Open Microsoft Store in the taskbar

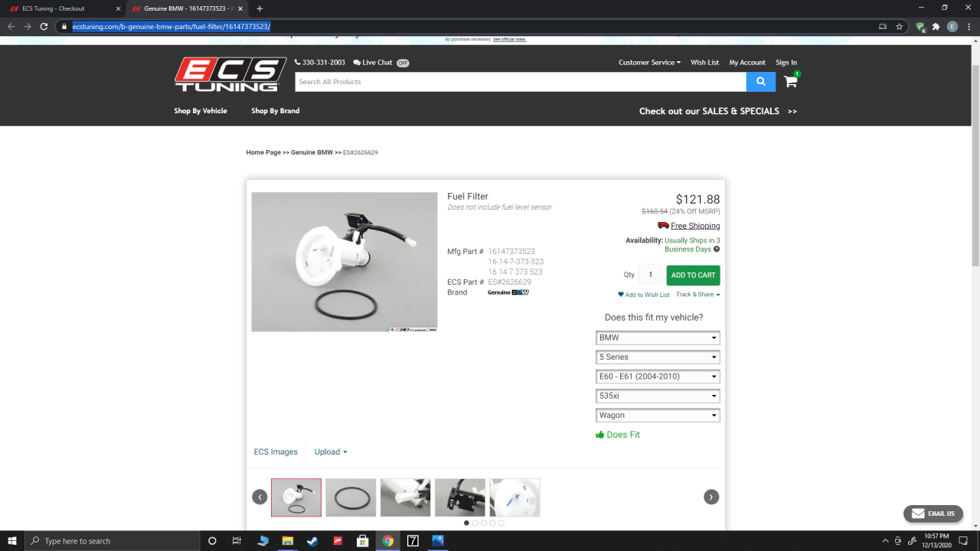pyautogui.click(x=363, y=541)
